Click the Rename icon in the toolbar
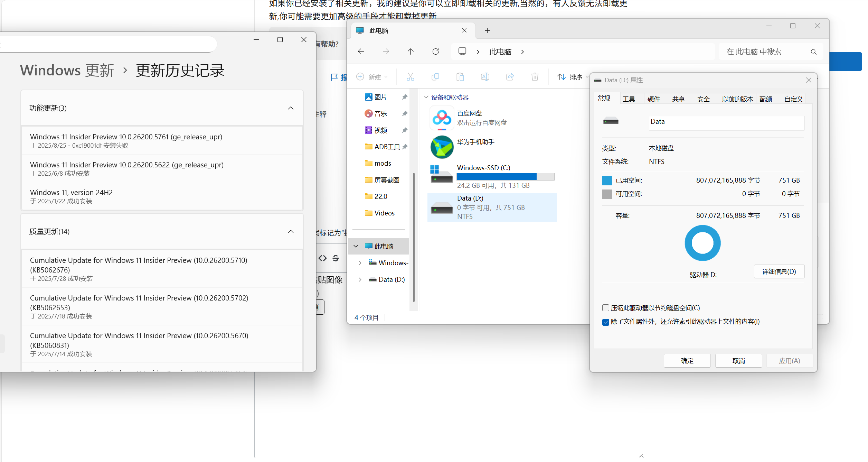Screen dimensions: 868x462 [x=485, y=77]
